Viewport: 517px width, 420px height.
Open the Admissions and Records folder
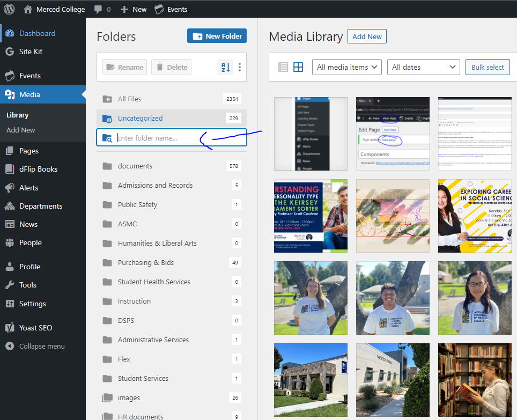coord(172,185)
